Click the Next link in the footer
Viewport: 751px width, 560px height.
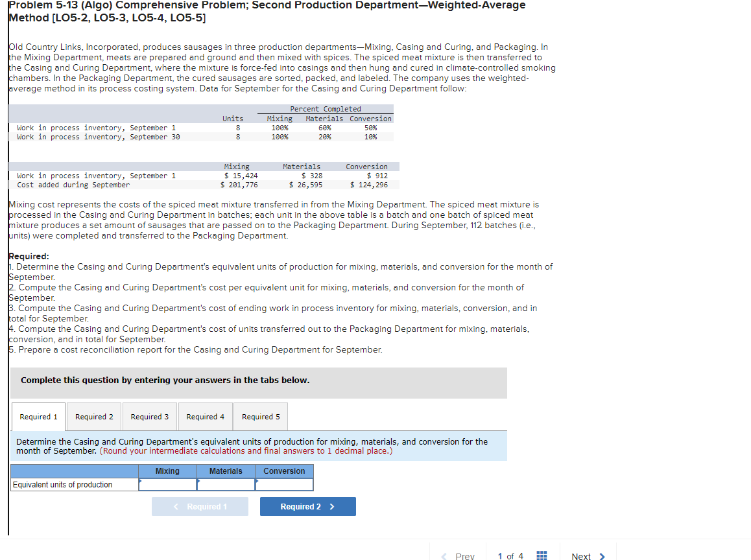[581, 556]
